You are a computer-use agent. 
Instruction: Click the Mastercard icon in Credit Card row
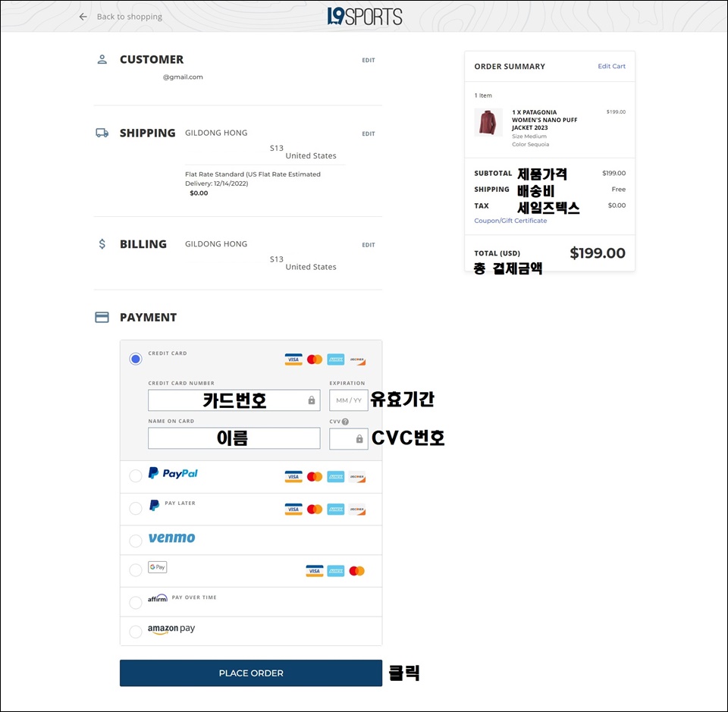pos(315,359)
